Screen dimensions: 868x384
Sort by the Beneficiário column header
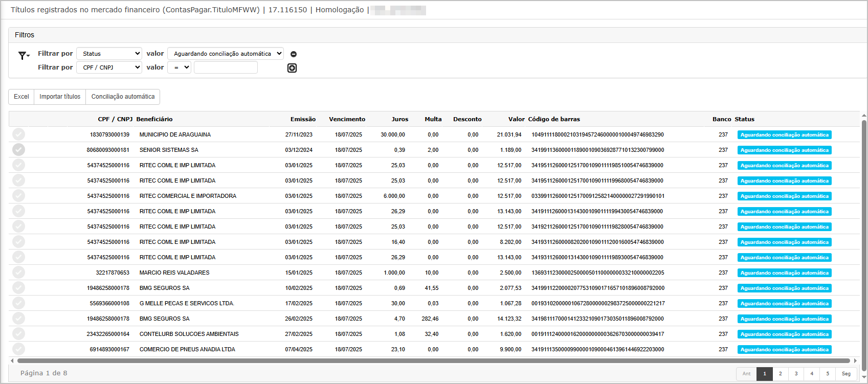click(x=154, y=119)
